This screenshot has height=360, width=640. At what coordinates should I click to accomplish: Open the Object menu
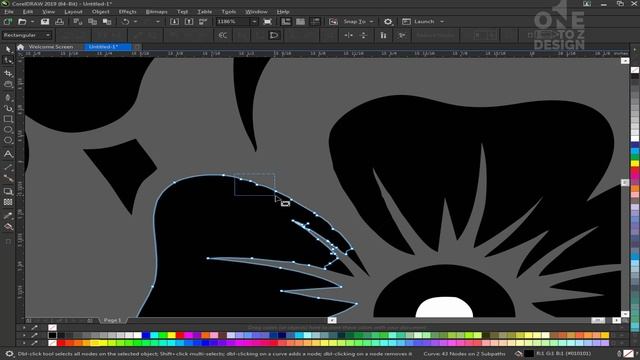[100, 12]
